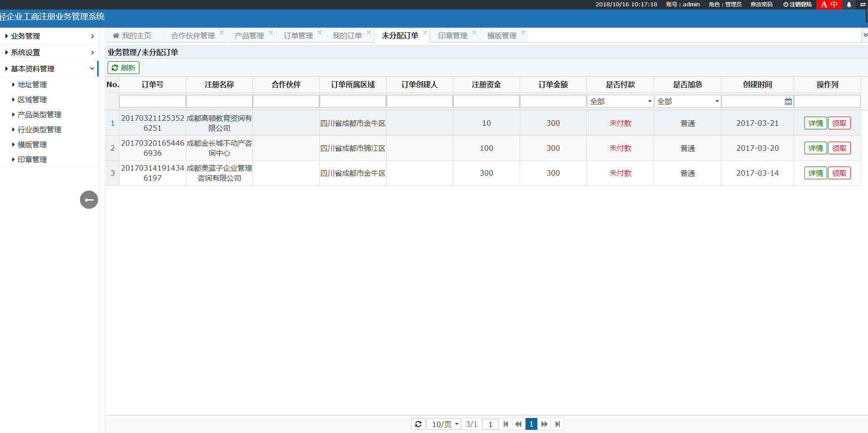Click the next page double arrow

[x=544, y=424]
